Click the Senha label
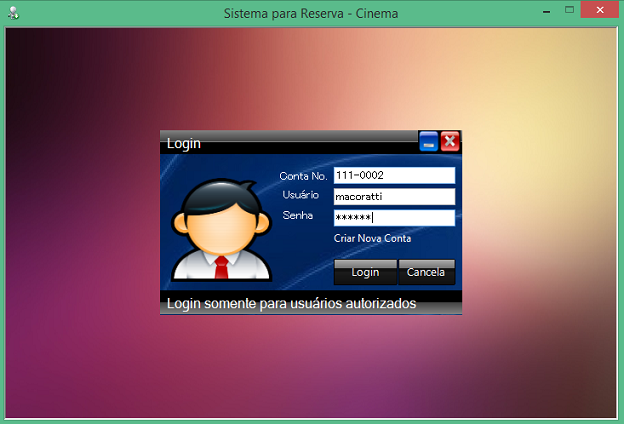This screenshot has width=624, height=424. [x=298, y=215]
